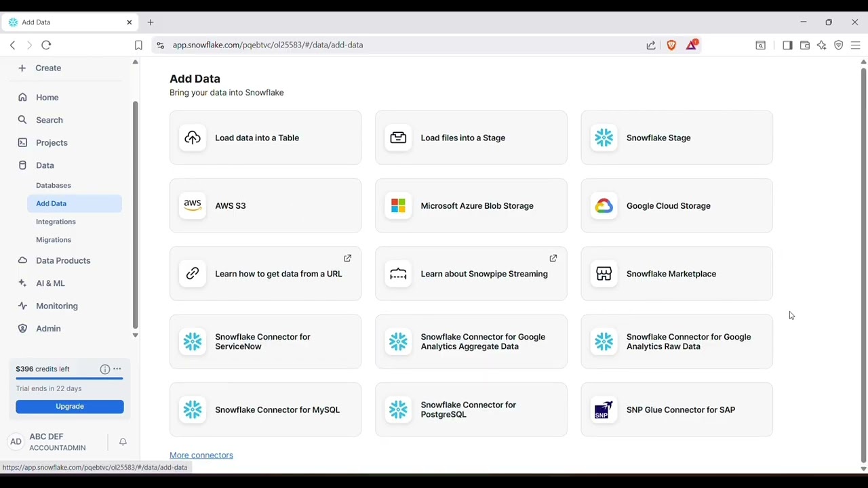
Task: Open a new browser tab
Action: pos(151,22)
